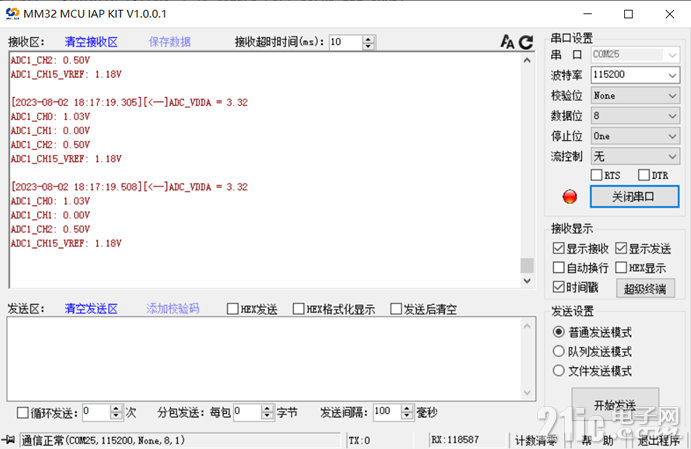The height and width of the screenshot is (449, 691).
Task: Open the 停止位 One dropdown
Action: tap(635, 136)
